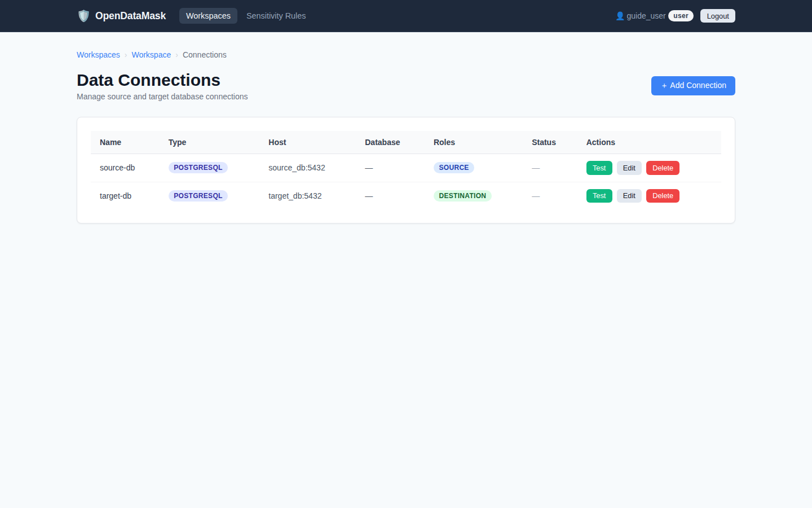The height and width of the screenshot is (508, 812).
Task: Open the Workspaces nav tab
Action: coord(208,16)
